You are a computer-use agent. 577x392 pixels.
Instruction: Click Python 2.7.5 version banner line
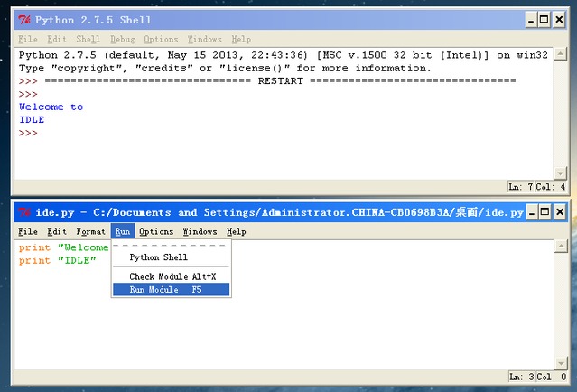(x=284, y=55)
